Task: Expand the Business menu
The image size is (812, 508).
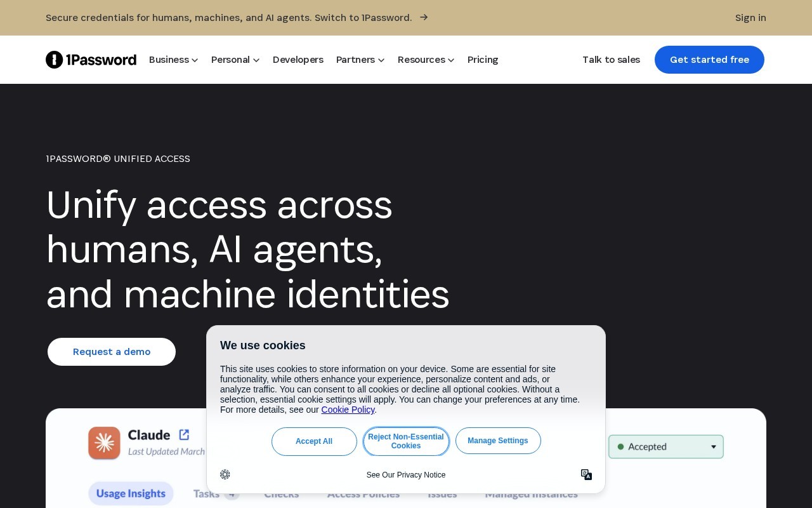Action: pyautogui.click(x=173, y=60)
